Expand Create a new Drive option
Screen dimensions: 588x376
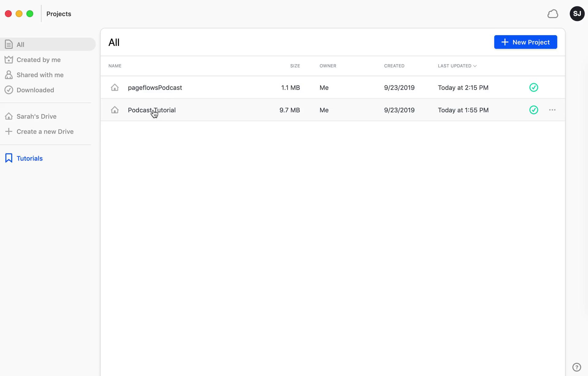tap(45, 131)
